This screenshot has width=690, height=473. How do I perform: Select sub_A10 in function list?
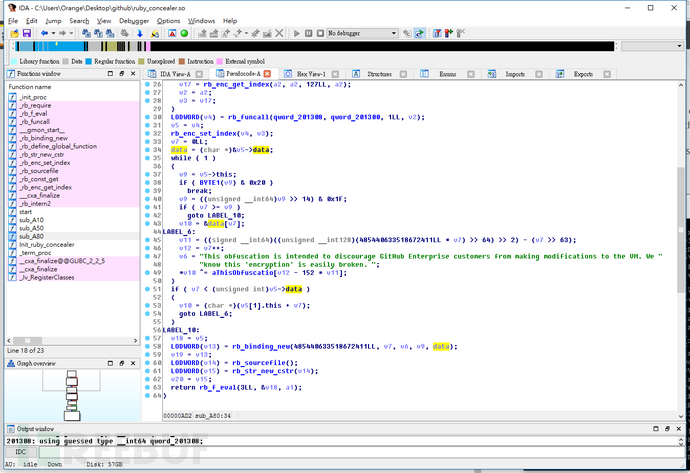31,220
